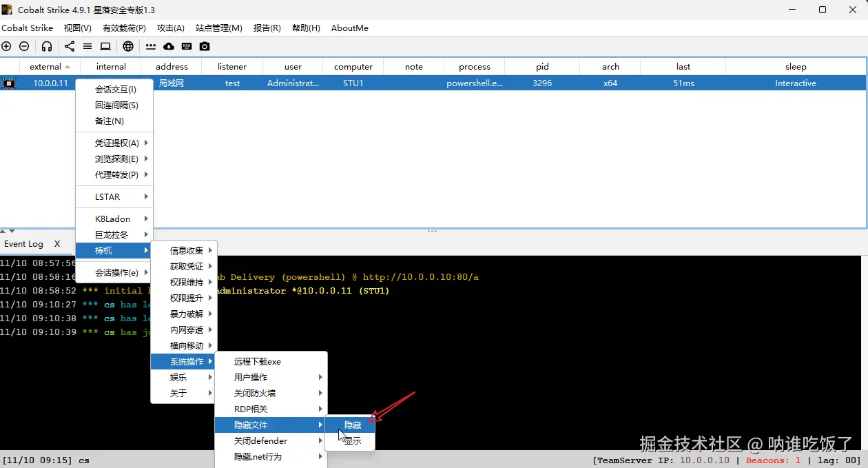Screen dimensions: 868x468
Task: Open the 关于 submenu
Action: (183, 394)
